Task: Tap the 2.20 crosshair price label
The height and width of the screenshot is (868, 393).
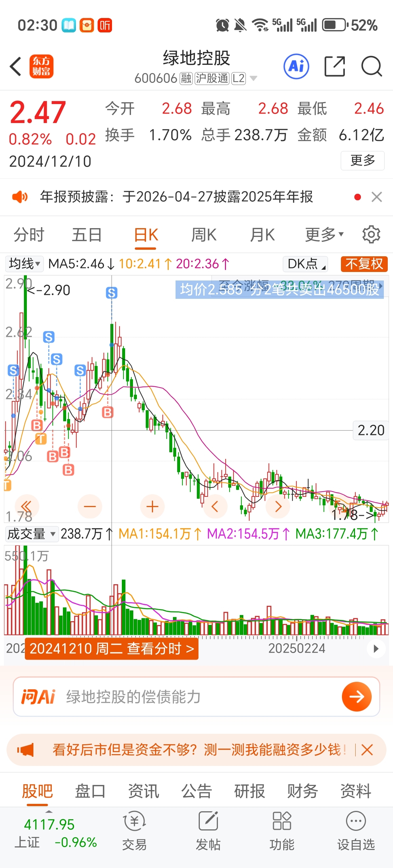Action: pyautogui.click(x=371, y=430)
